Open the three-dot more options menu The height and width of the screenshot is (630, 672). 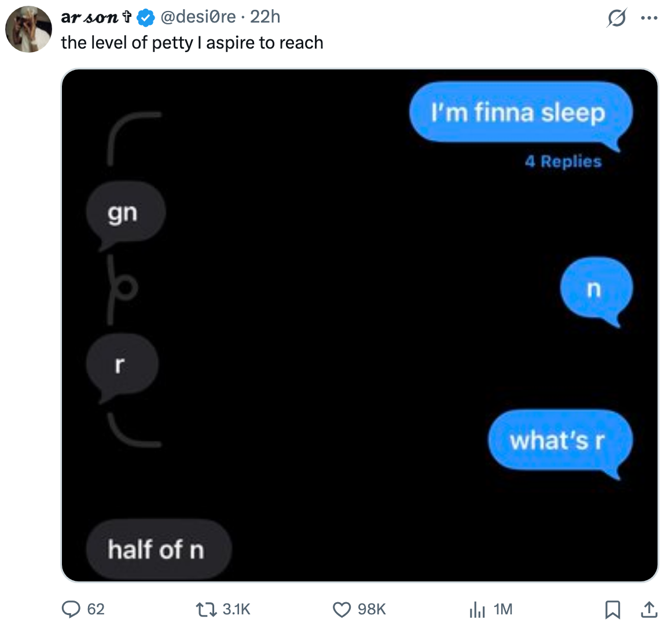(x=649, y=18)
